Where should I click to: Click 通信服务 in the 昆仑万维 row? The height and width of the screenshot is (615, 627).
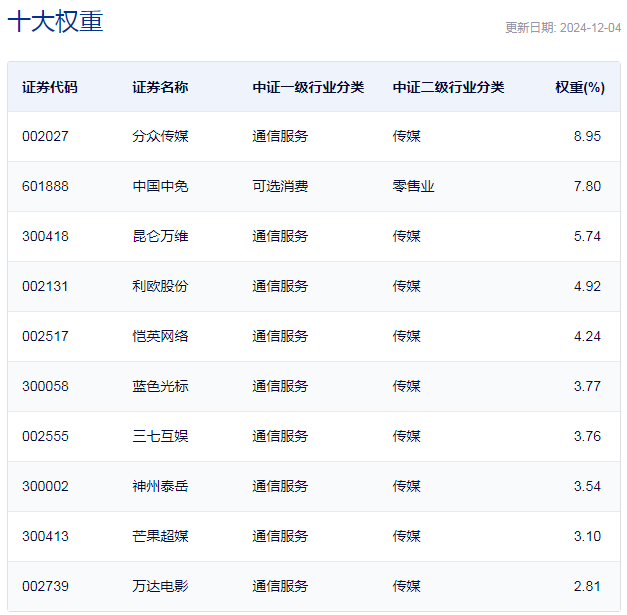point(280,236)
